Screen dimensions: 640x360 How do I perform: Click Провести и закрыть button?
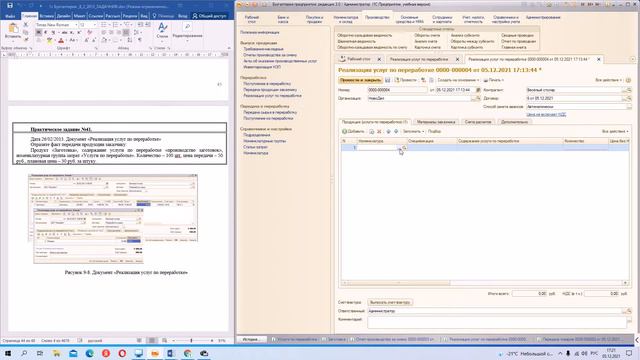point(360,80)
